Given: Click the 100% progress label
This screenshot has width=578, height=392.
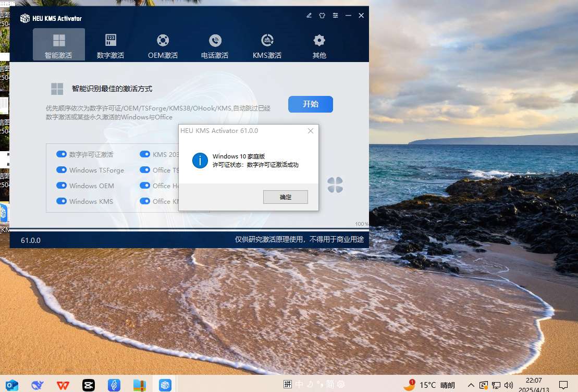Looking at the screenshot, I should (362, 224).
